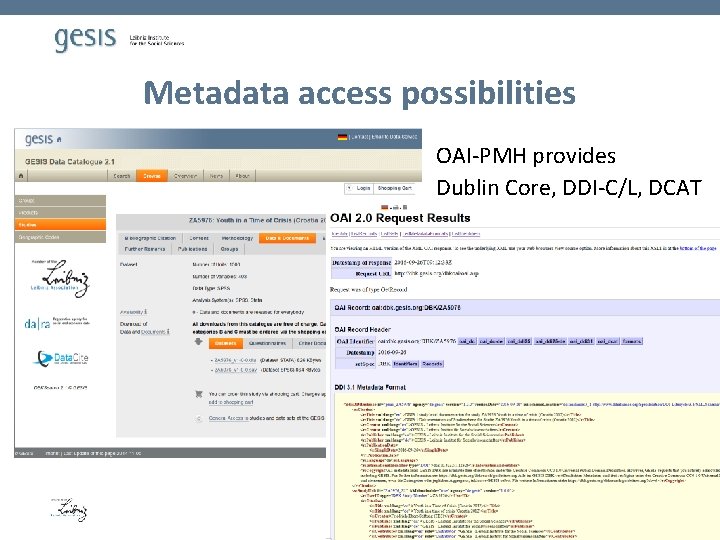720x540 pixels.
Task: Click the OAI 2.0 Request Results heading
Action: click(400, 218)
